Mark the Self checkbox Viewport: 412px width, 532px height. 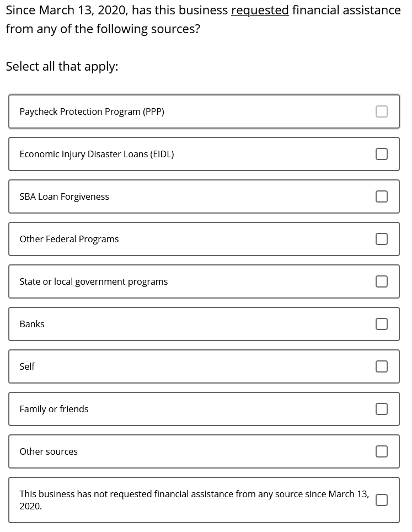coord(382,366)
